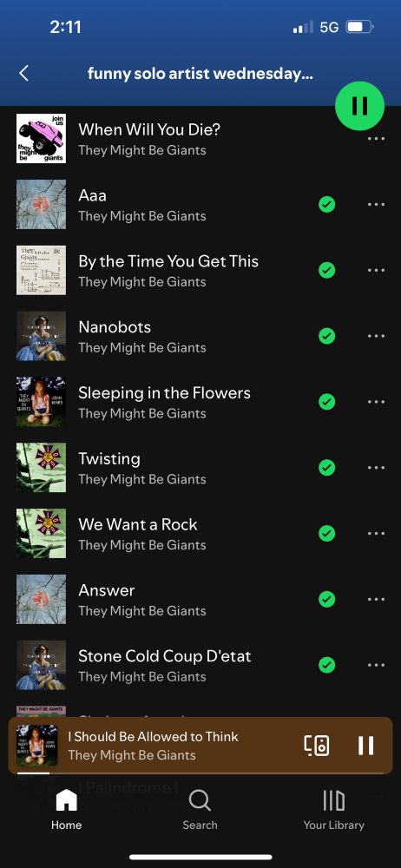Toggle saved checkmark for Nanobots
Screen dimensions: 401x868
point(326,336)
